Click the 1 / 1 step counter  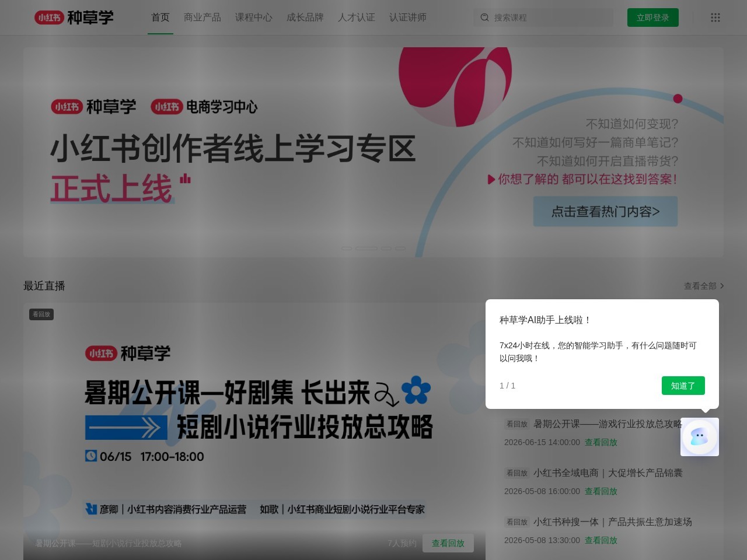click(x=507, y=386)
